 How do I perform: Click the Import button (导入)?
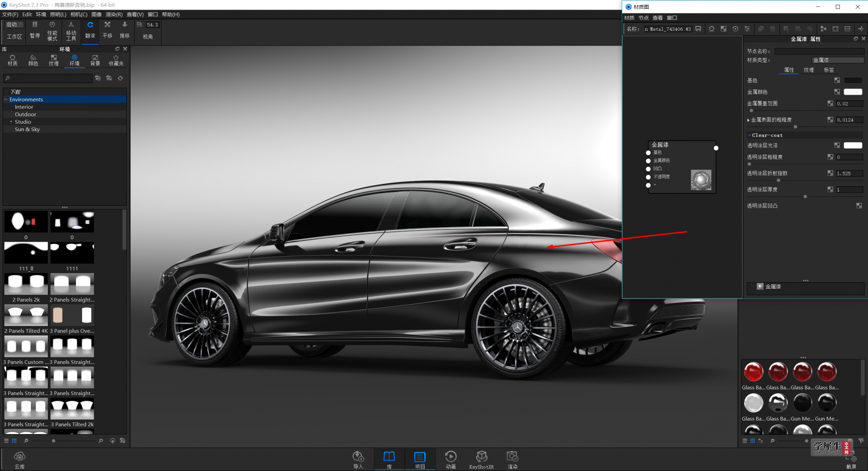pos(358,460)
